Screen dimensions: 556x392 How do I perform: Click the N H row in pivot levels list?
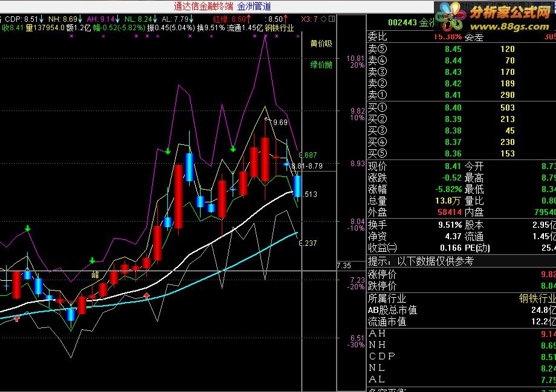point(461,345)
